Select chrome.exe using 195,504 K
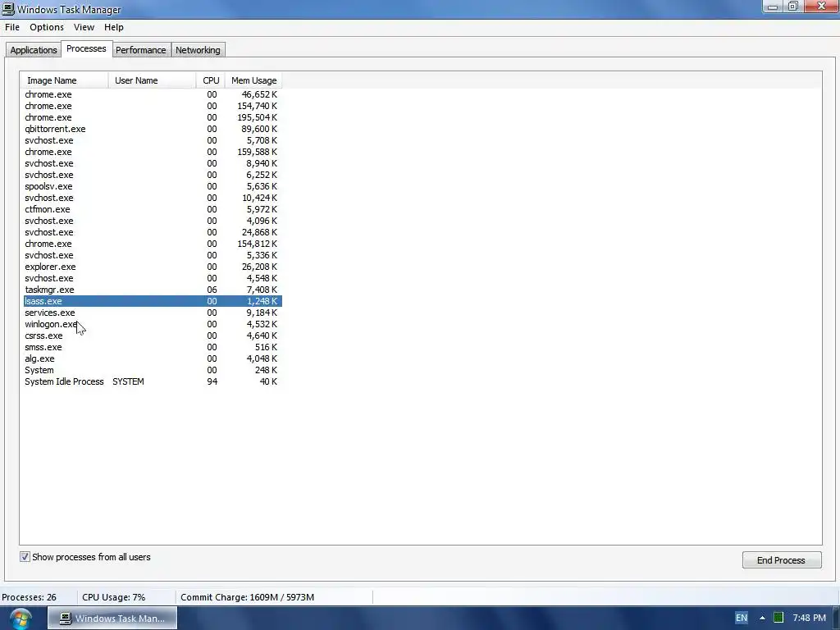840x630 pixels. click(x=153, y=117)
